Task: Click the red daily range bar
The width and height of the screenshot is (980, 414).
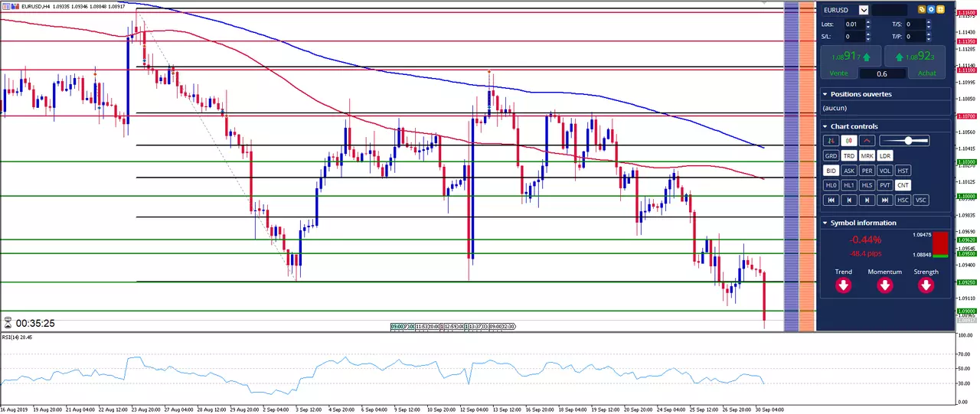Action: coord(940,243)
